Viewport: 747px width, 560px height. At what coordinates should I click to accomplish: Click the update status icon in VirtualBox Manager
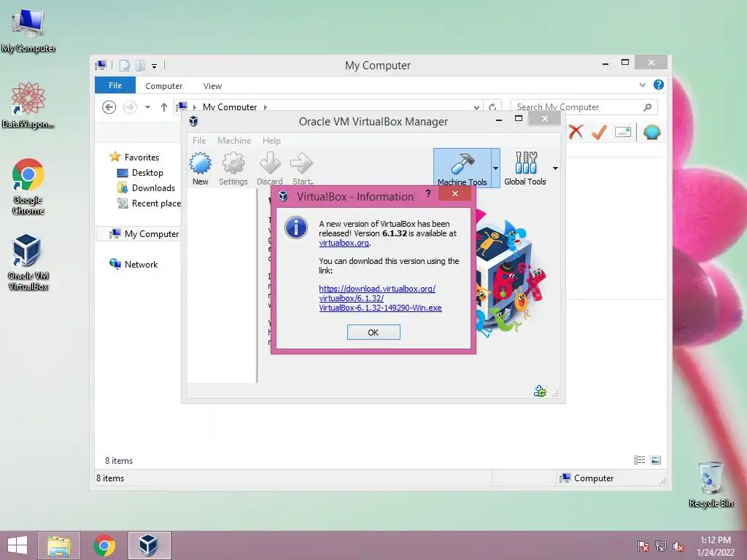540,392
